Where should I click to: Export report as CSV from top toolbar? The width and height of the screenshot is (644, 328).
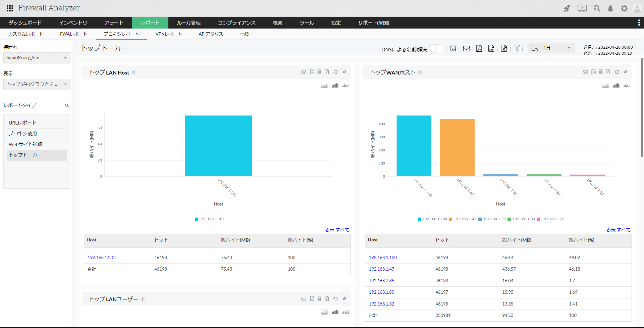[x=491, y=48]
